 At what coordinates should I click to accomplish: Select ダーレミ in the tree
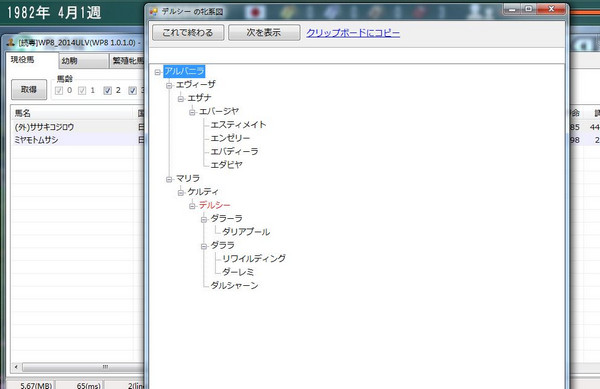(x=238, y=272)
